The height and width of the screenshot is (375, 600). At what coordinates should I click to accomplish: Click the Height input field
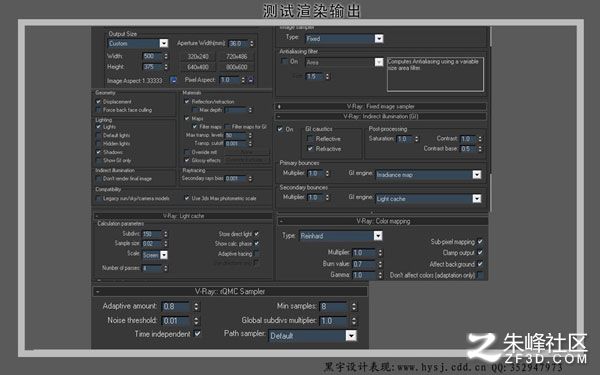coord(152,67)
